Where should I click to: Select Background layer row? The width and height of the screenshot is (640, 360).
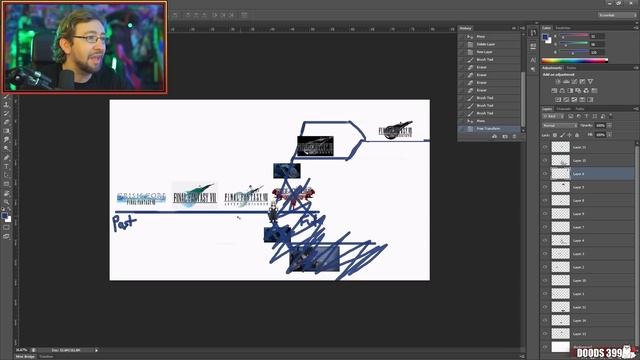tap(588, 347)
